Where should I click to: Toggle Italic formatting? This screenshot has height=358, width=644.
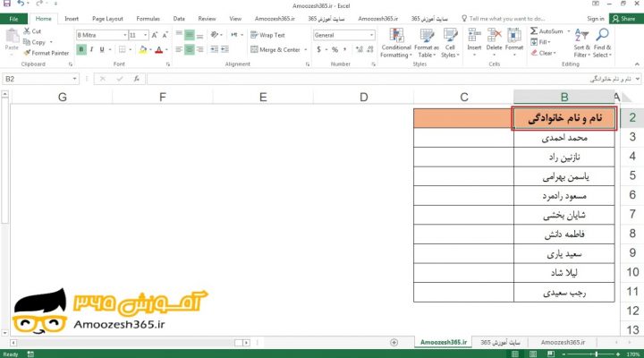[x=91, y=50]
